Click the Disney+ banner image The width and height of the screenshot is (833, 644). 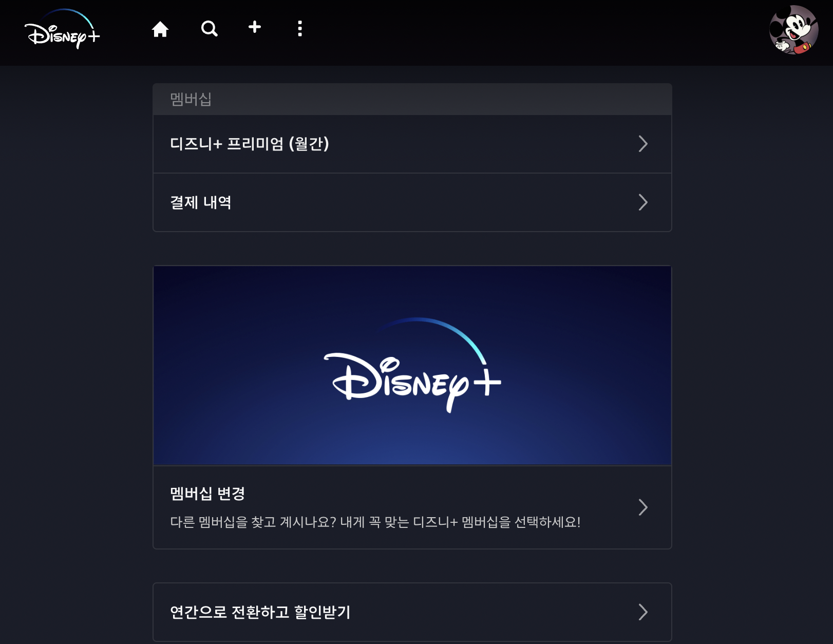[x=412, y=366]
